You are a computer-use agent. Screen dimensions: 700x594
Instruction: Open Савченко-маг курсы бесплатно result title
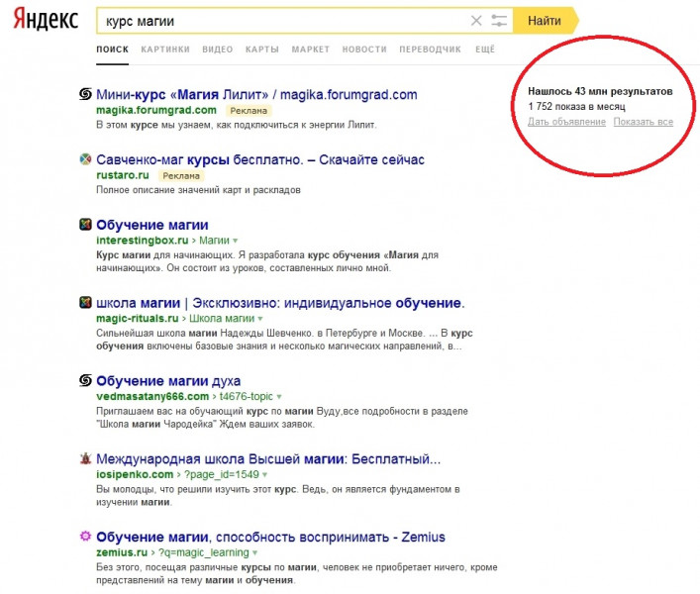pos(260,159)
